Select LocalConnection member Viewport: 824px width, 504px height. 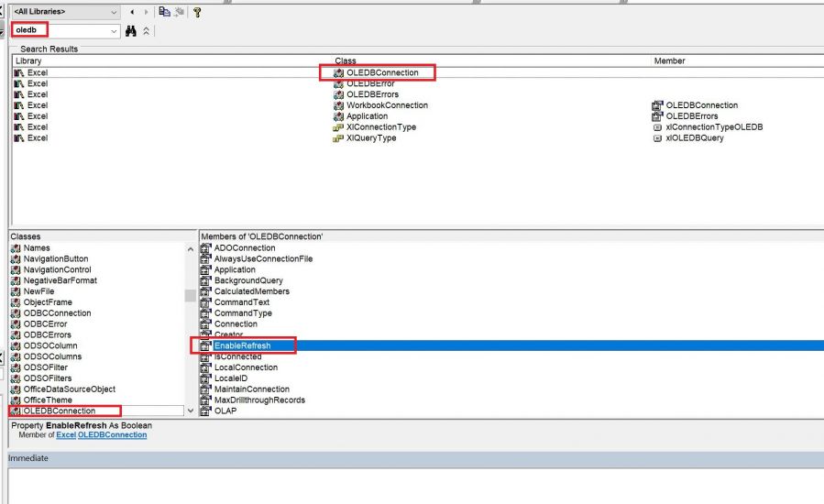click(246, 367)
